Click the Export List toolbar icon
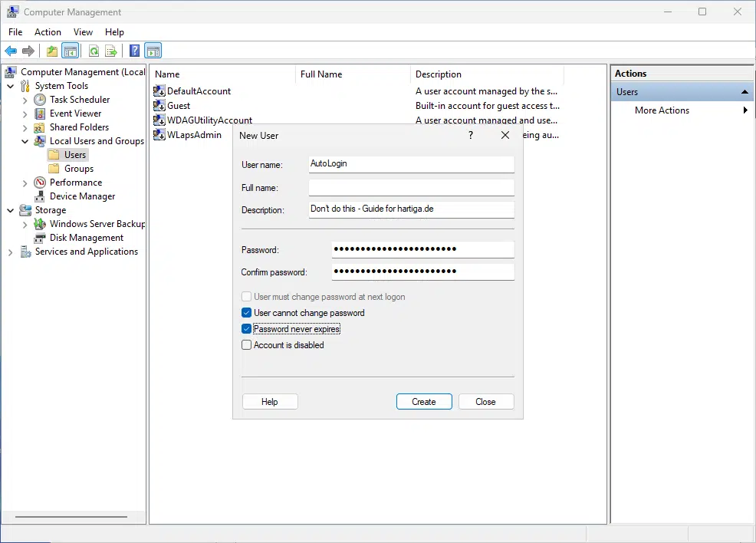756x543 pixels. point(112,51)
